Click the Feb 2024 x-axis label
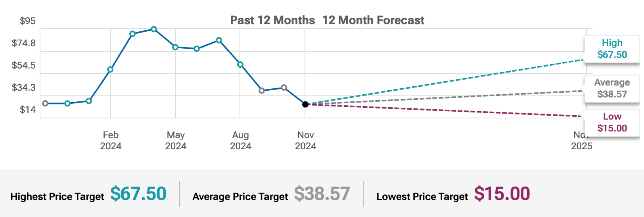The height and width of the screenshot is (217, 644). point(111,141)
